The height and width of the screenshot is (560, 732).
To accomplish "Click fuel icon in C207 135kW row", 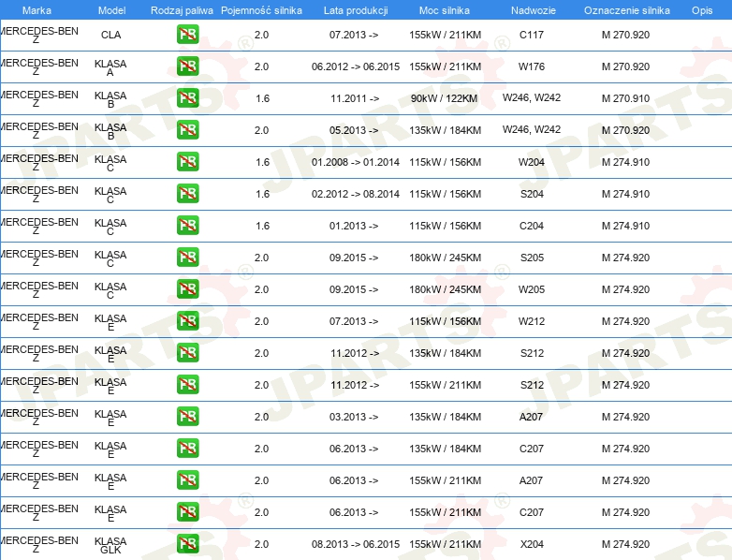I will [187, 449].
